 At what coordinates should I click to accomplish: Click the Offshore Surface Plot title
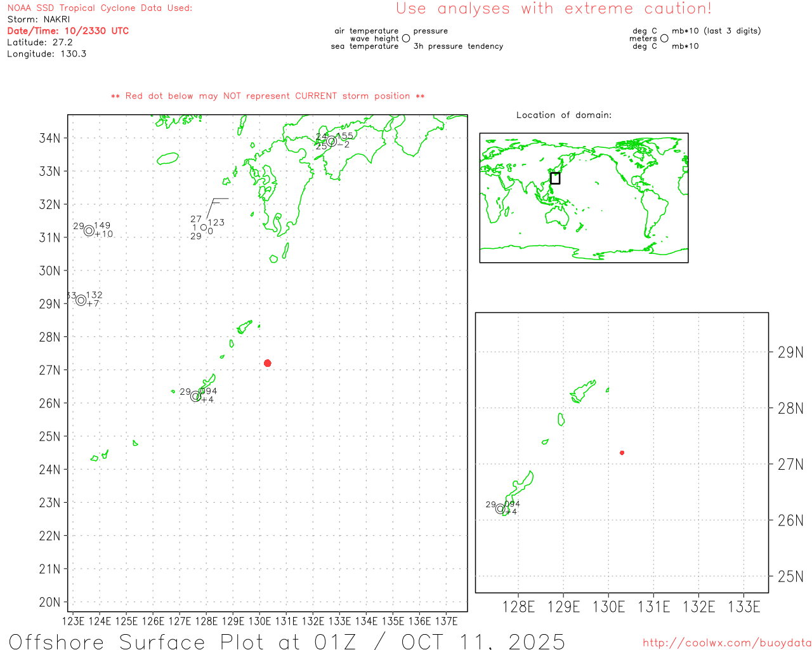287,641
